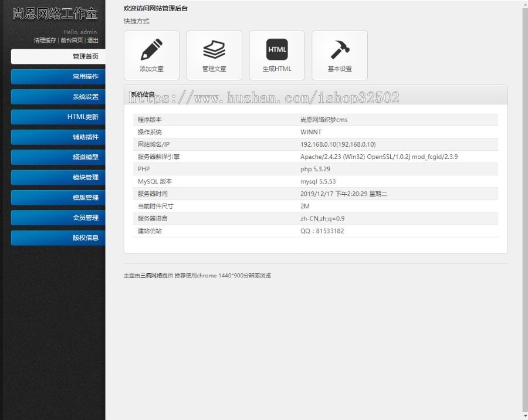The width and height of the screenshot is (528, 420).
Task: Return to 管理首页 dashboard
Action: click(57, 56)
